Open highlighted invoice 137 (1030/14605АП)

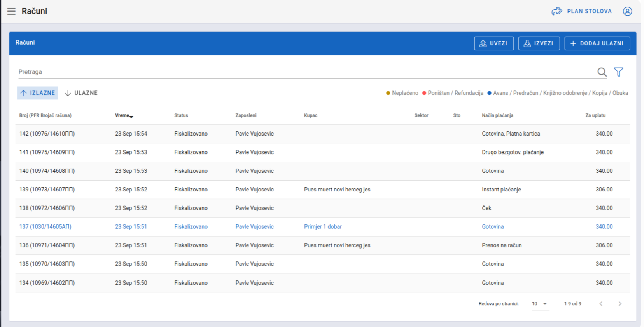coord(323,227)
